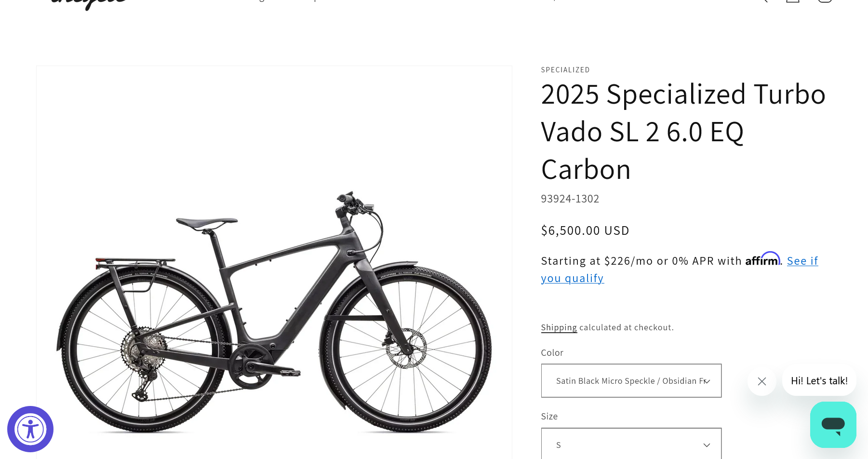Click the $6,500.00 USD price

coord(585,230)
